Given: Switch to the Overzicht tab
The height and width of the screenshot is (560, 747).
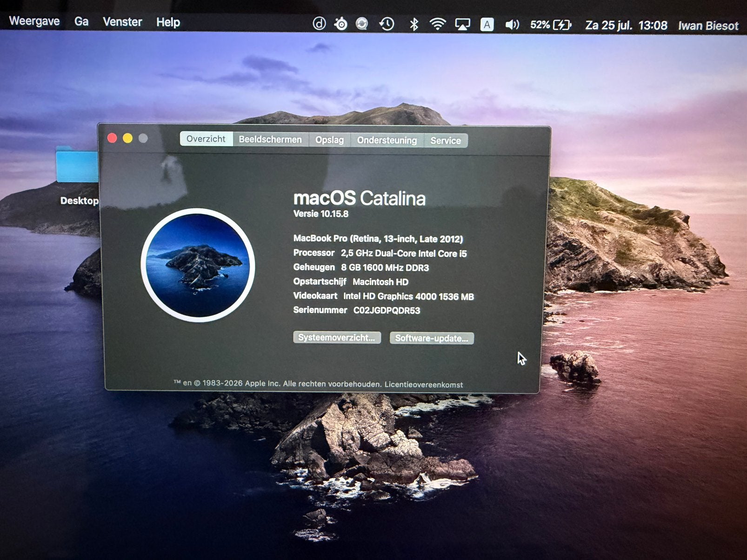Looking at the screenshot, I should 206,139.
